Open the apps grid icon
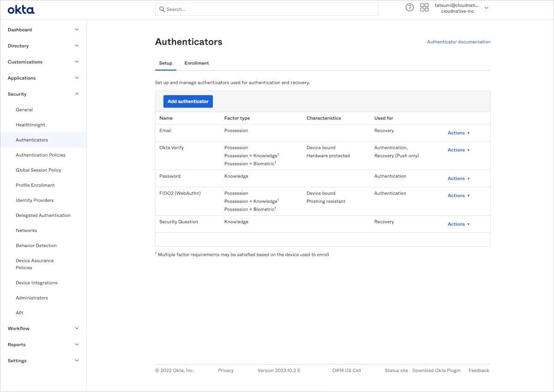The image size is (554, 392). (424, 7)
